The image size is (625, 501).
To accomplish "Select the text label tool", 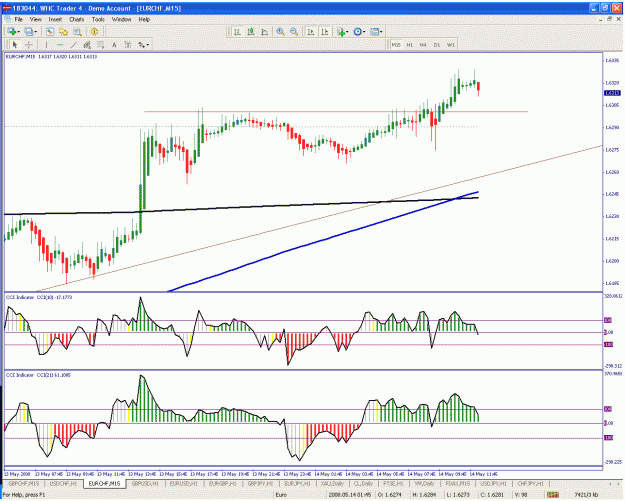I will coord(128,45).
